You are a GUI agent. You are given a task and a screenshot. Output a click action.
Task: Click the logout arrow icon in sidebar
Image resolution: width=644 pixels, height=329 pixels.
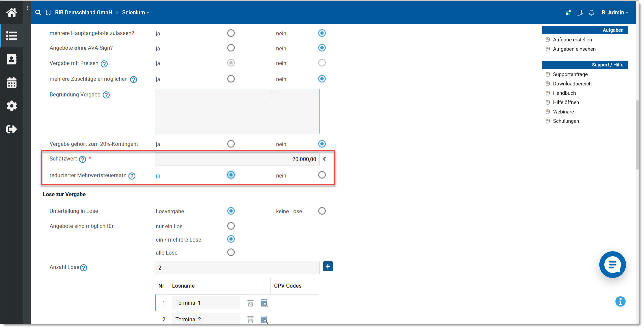point(12,129)
